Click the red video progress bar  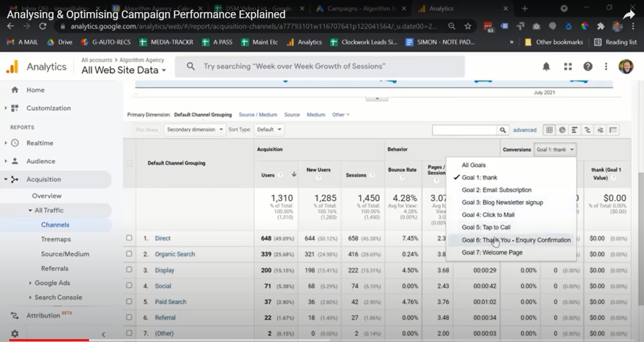click(49, 340)
